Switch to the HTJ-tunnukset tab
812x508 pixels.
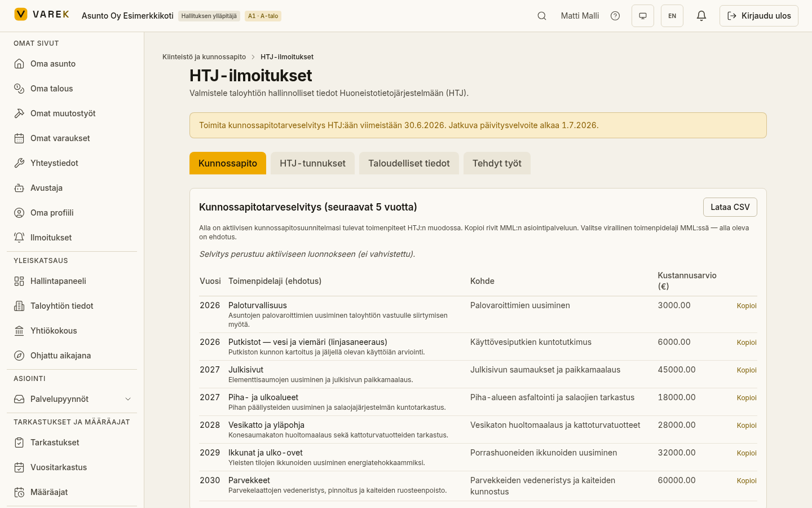pyautogui.click(x=312, y=163)
